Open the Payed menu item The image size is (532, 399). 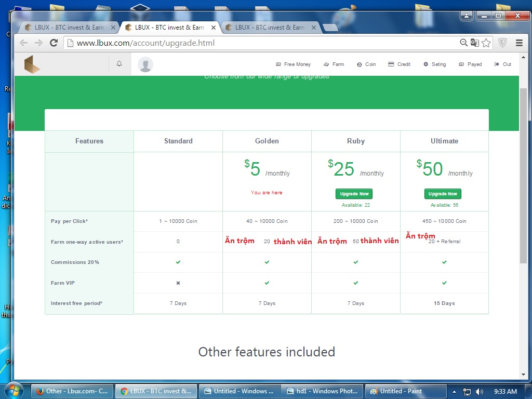coord(470,64)
